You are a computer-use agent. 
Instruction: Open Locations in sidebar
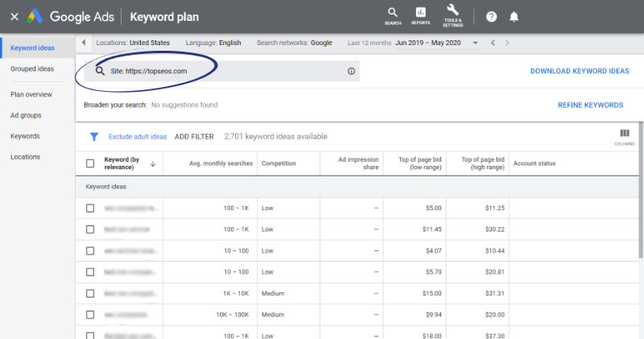[x=25, y=157]
